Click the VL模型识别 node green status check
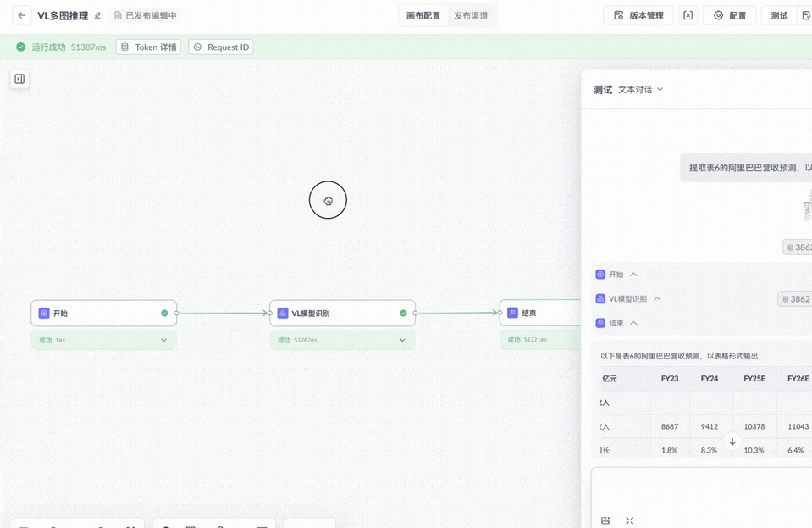The width and height of the screenshot is (812, 528). (403, 313)
